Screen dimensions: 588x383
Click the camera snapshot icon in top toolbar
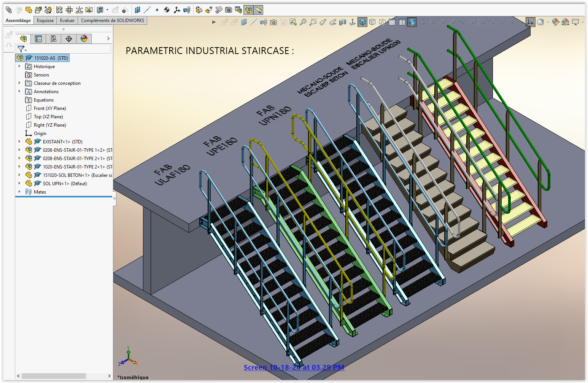229,10
